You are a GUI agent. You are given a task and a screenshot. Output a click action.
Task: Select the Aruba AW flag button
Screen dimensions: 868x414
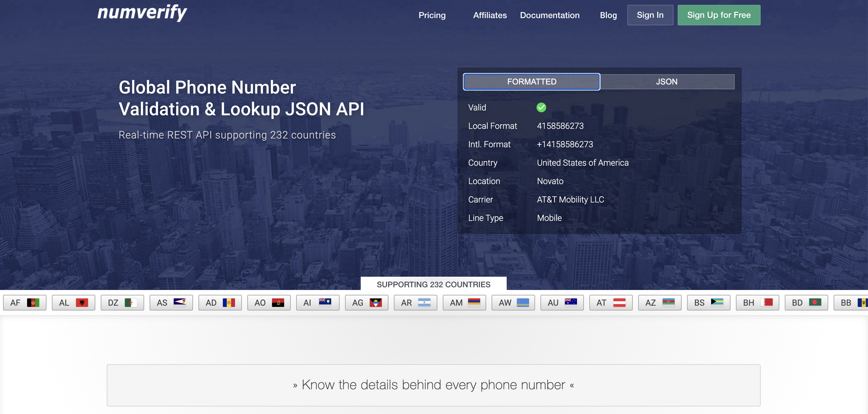click(x=513, y=302)
